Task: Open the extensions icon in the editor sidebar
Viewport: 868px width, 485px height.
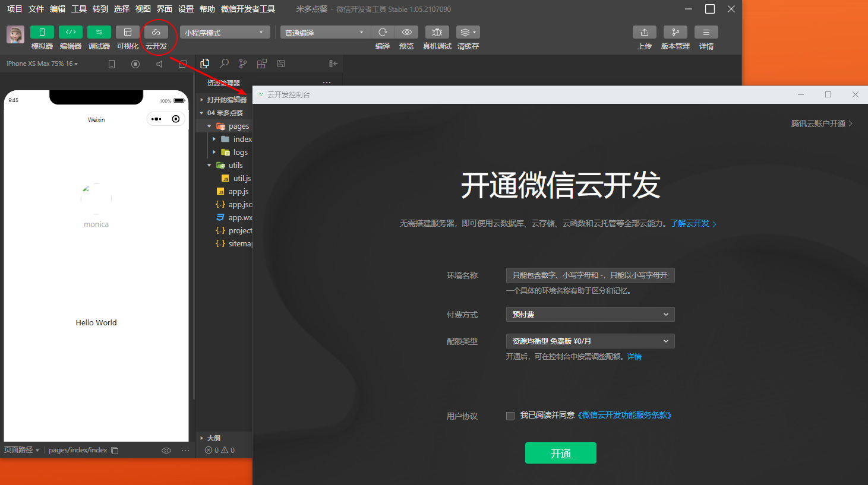Action: click(262, 64)
